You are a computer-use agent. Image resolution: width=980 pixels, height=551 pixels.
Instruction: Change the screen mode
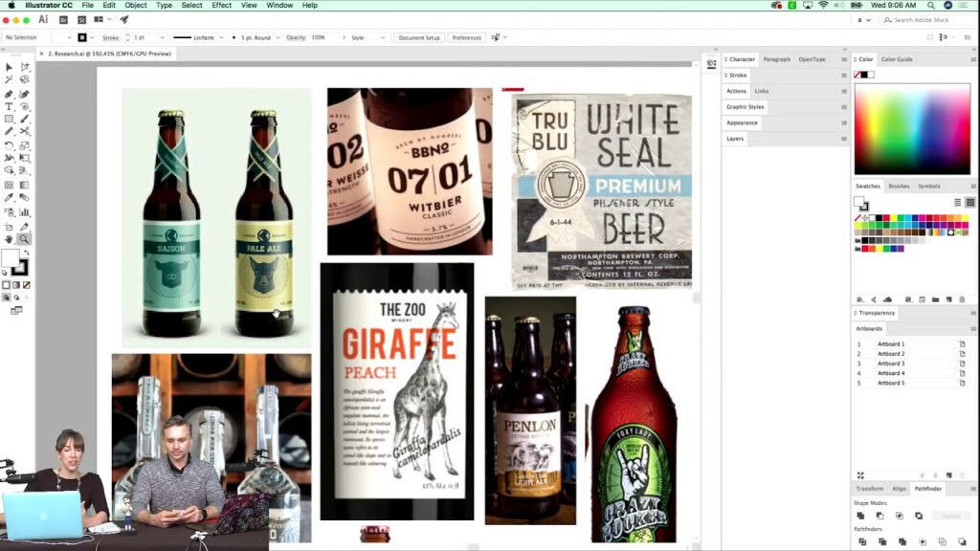(x=16, y=311)
